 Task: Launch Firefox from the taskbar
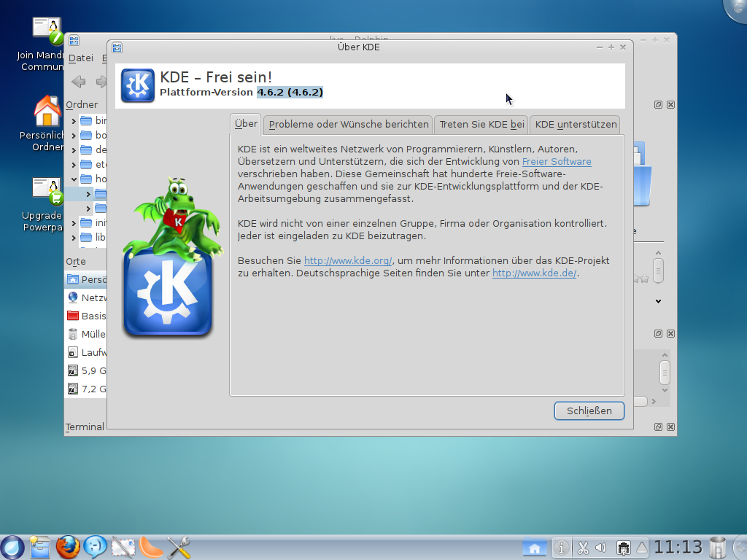[68, 548]
